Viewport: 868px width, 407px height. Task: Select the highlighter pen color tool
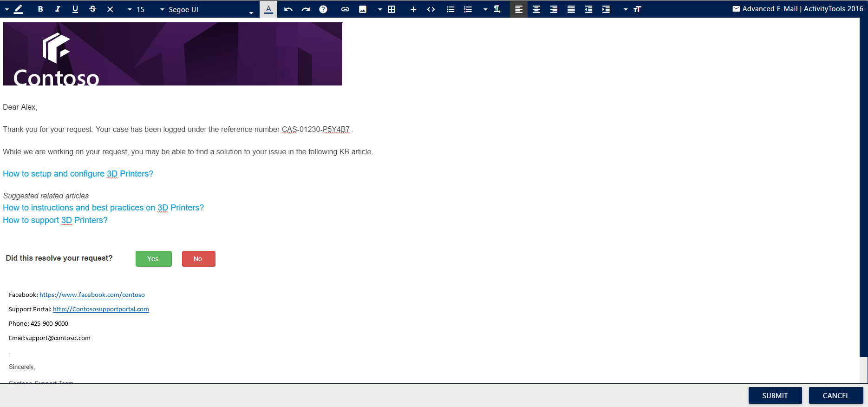pos(19,9)
